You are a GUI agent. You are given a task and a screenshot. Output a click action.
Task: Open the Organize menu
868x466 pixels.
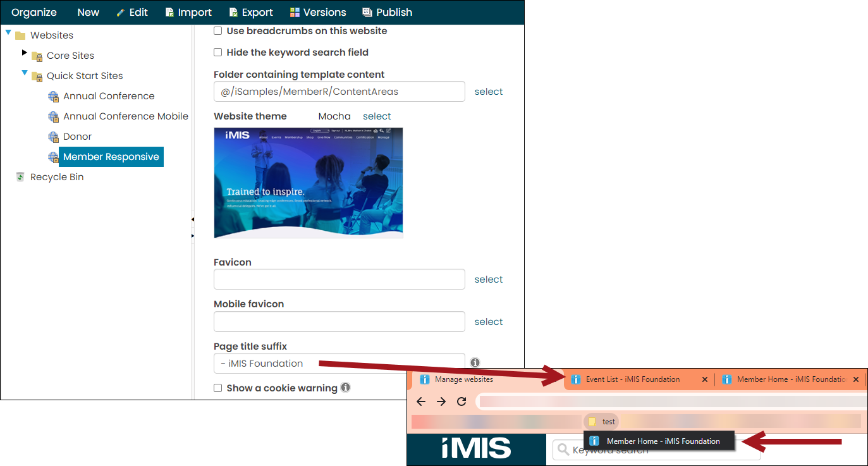(34, 12)
